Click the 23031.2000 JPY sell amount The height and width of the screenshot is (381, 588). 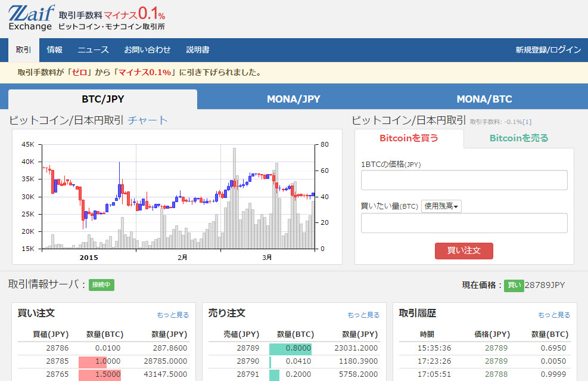[356, 348]
